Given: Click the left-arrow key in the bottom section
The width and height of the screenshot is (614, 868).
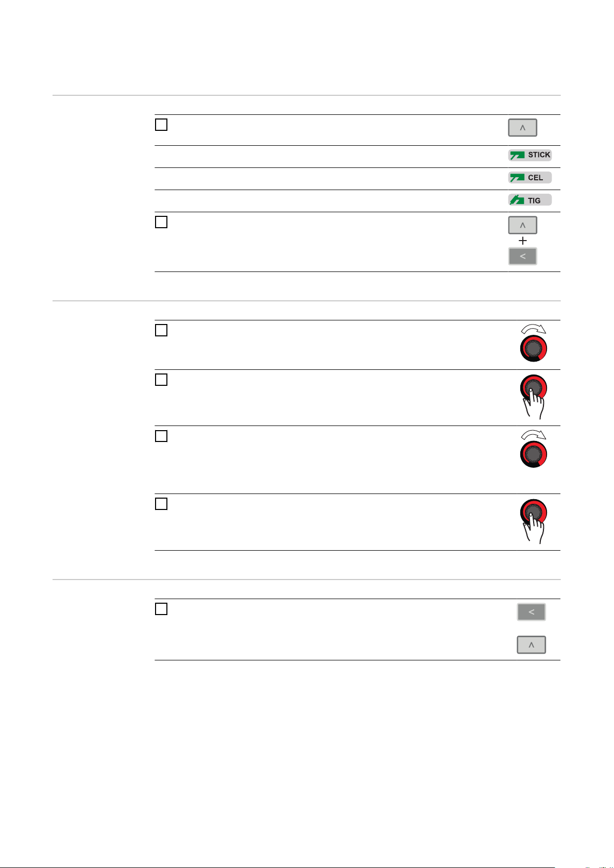Looking at the screenshot, I should [531, 612].
